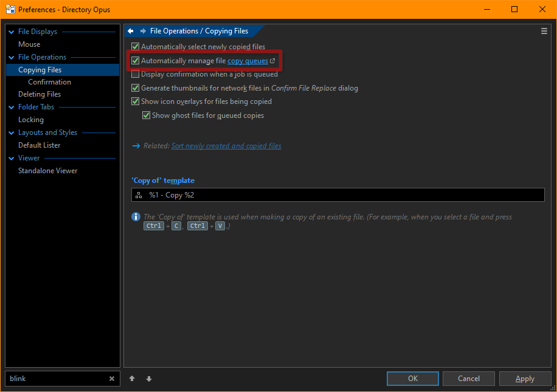Screen dimensions: 557x392
Task: Click the blue info icon below the template
Action: click(136, 217)
